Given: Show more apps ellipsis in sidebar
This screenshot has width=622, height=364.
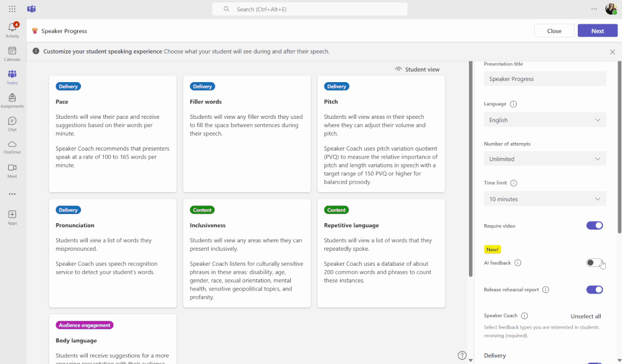Looking at the screenshot, I should tap(12, 194).
